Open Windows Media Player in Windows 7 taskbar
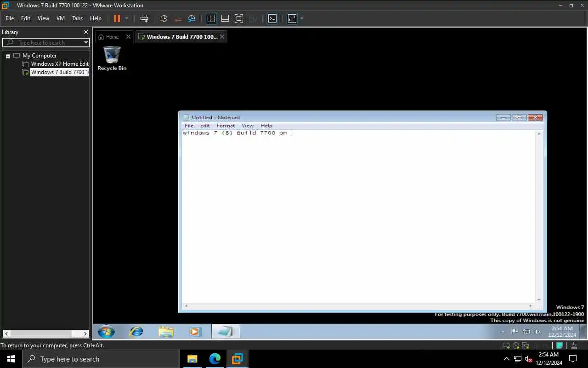Image resolution: width=588 pixels, height=368 pixels. tap(195, 332)
